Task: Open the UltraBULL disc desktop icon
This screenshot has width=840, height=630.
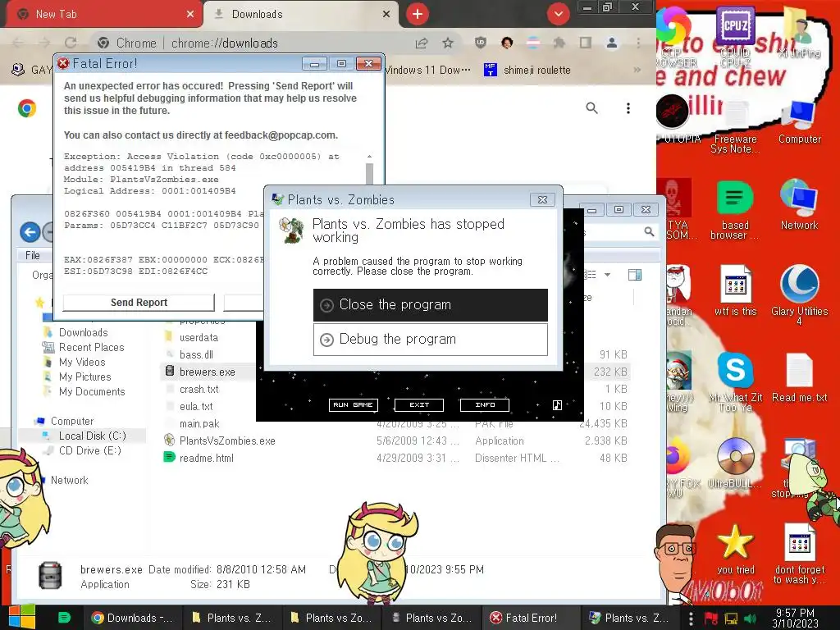Action: [735, 463]
